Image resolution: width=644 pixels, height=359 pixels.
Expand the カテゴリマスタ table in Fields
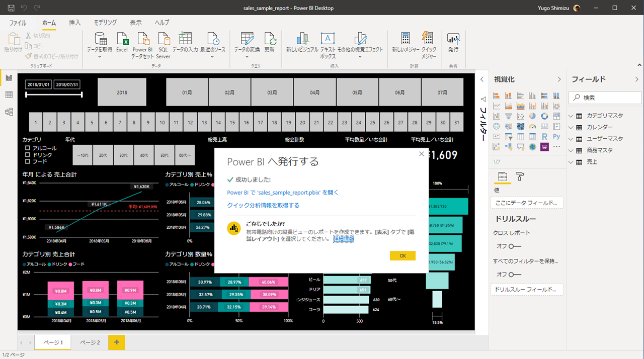571,116
